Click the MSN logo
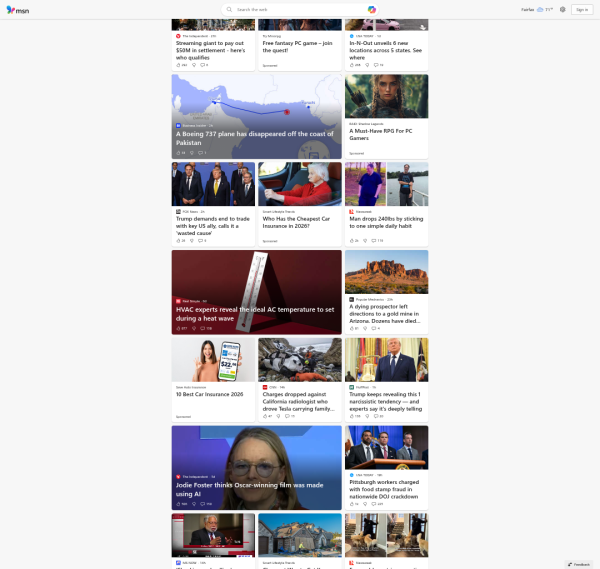Viewport: 600px width, 569px height. (18, 10)
